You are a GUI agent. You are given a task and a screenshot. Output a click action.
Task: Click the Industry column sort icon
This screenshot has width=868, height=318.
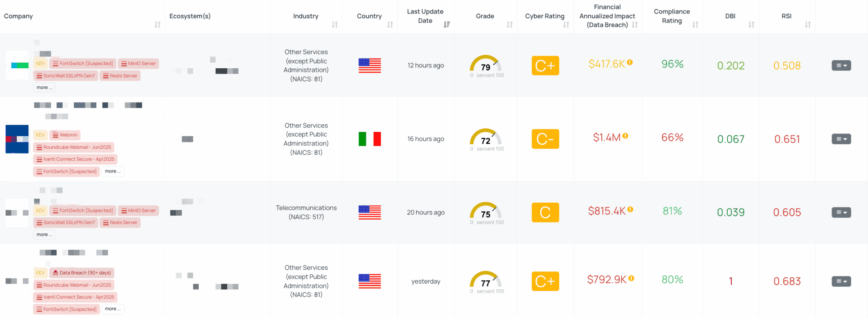pos(335,25)
